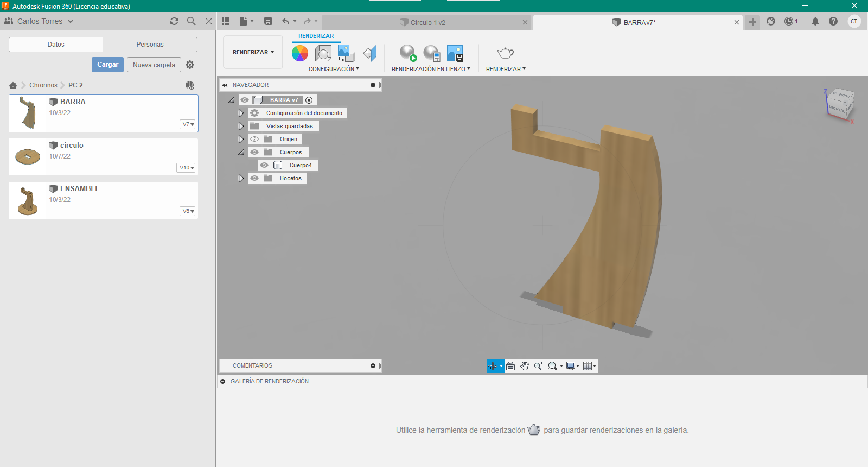Save the current document
The image size is (868, 467).
tap(268, 21)
